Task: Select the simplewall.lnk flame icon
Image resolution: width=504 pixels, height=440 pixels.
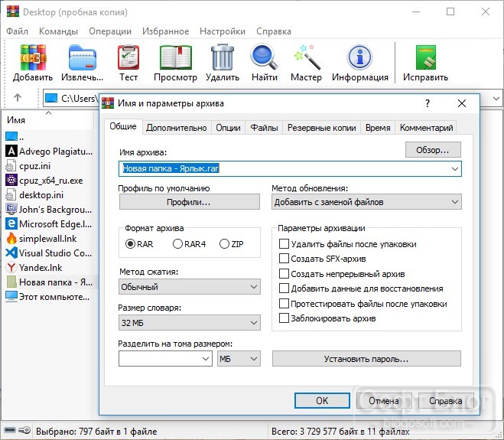Action: point(11,238)
